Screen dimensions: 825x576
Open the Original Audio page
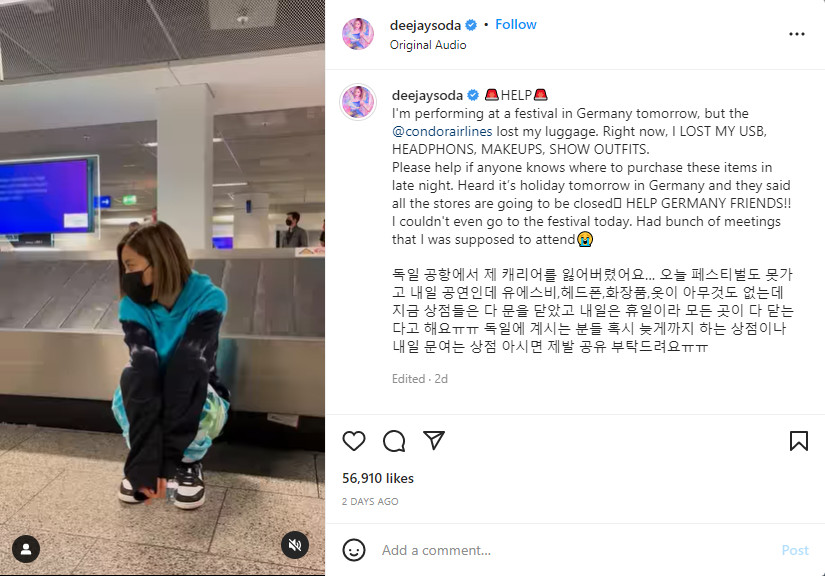(x=428, y=45)
